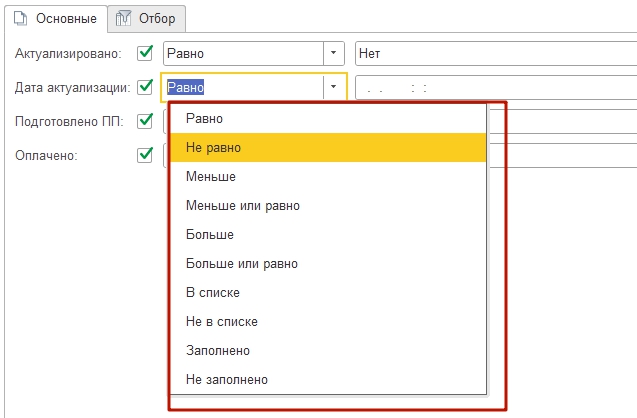
Task: Toggle the Подготовлено ПП checkbox
Action: click(x=145, y=121)
